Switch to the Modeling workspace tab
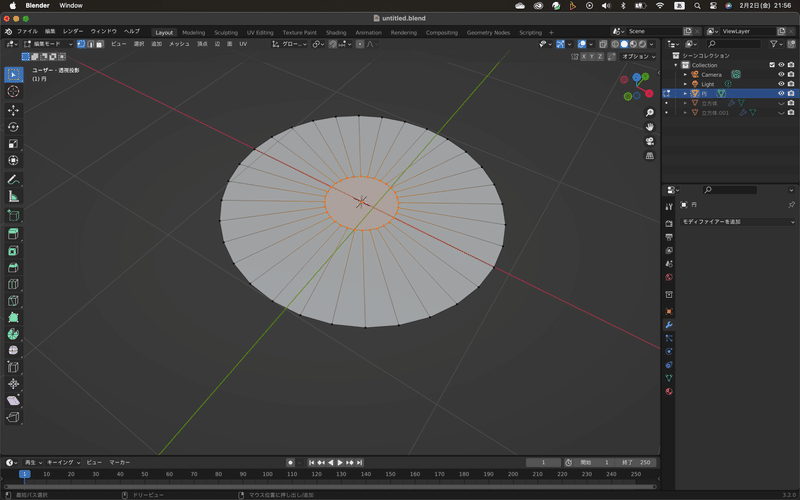 coord(193,32)
